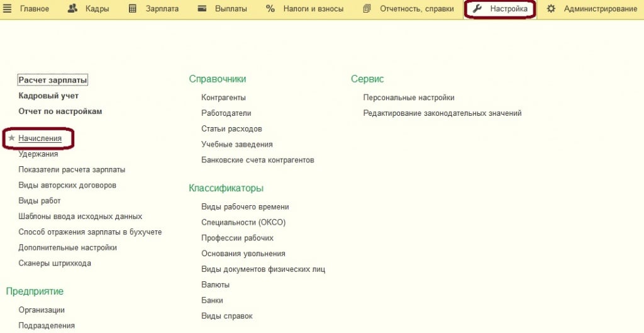Click the people icon for Кадры
The width and height of the screenshot is (644, 333).
(72, 9)
